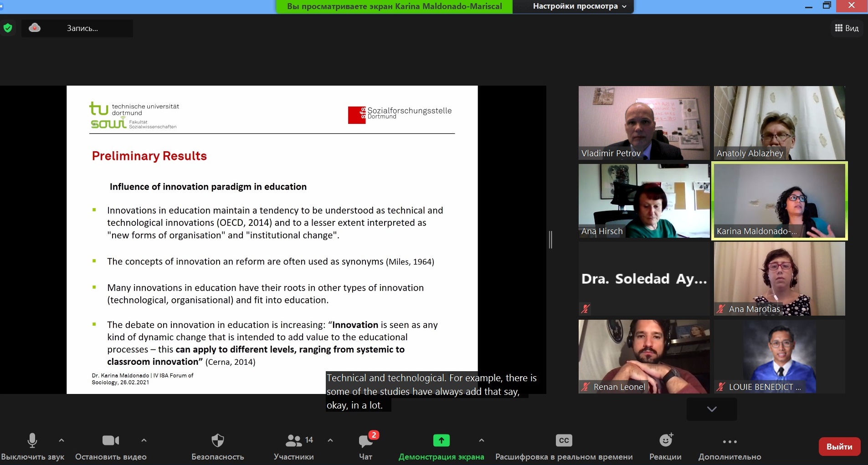868x465 pixels.
Task: Click the cloud recording icon
Action: [35, 28]
